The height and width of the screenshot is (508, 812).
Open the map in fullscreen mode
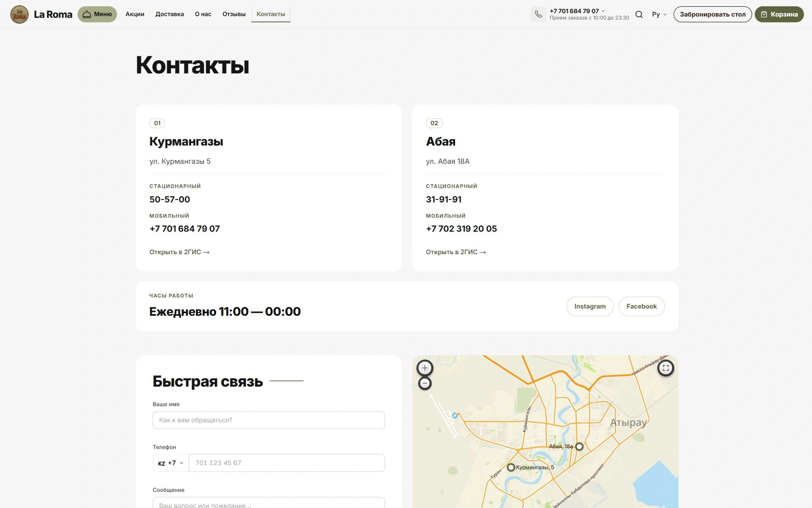coord(666,368)
